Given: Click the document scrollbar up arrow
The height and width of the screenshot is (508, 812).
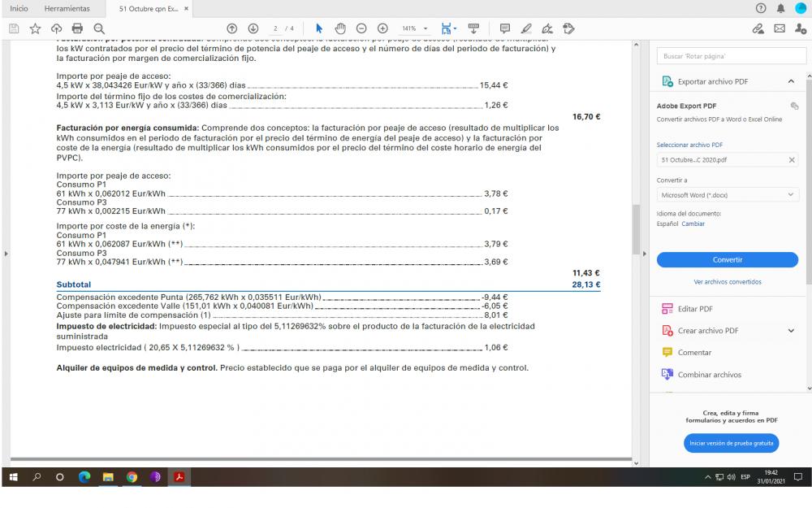Looking at the screenshot, I should pyautogui.click(x=636, y=45).
